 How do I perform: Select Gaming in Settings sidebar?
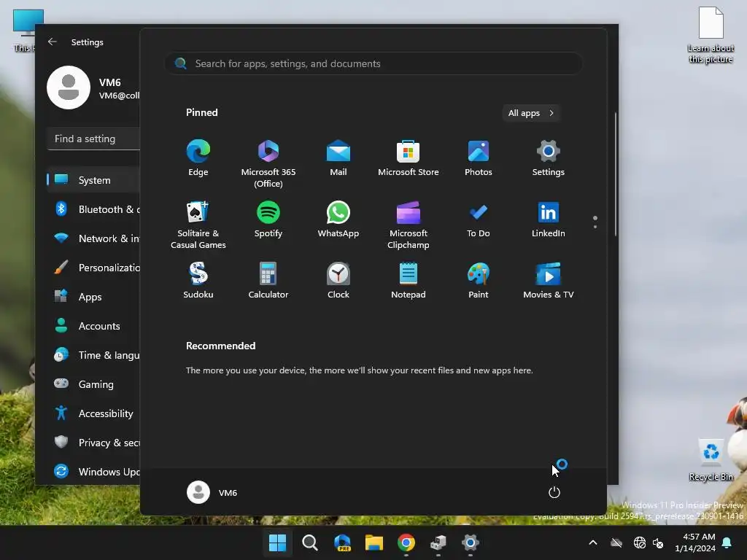coord(93,384)
